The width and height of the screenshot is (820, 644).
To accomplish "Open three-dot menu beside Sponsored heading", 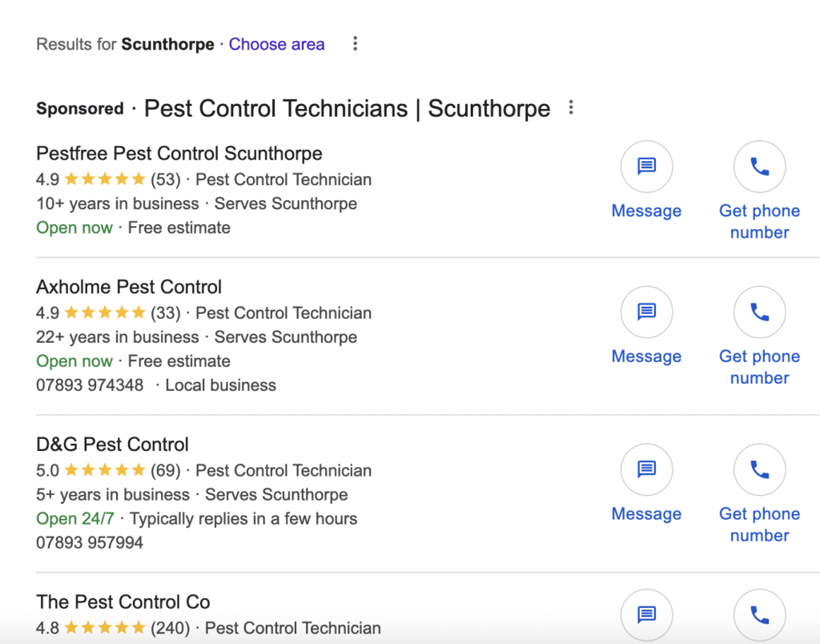I will click(571, 107).
